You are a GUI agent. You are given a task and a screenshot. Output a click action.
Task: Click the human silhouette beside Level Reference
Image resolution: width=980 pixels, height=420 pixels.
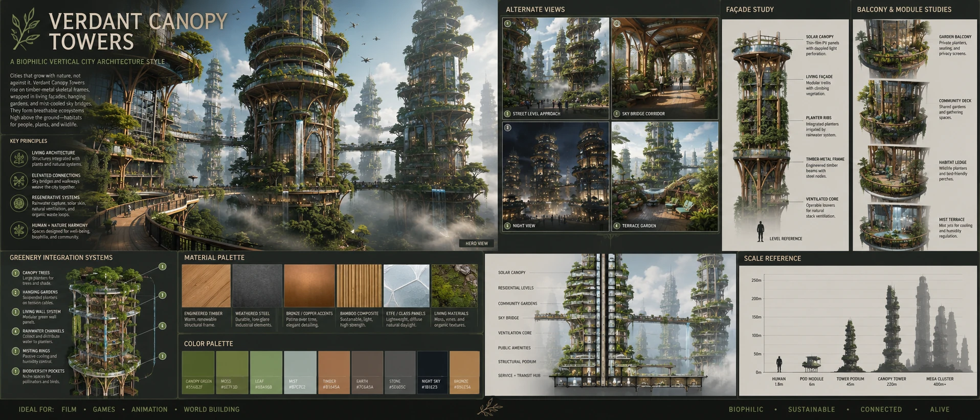(x=761, y=231)
